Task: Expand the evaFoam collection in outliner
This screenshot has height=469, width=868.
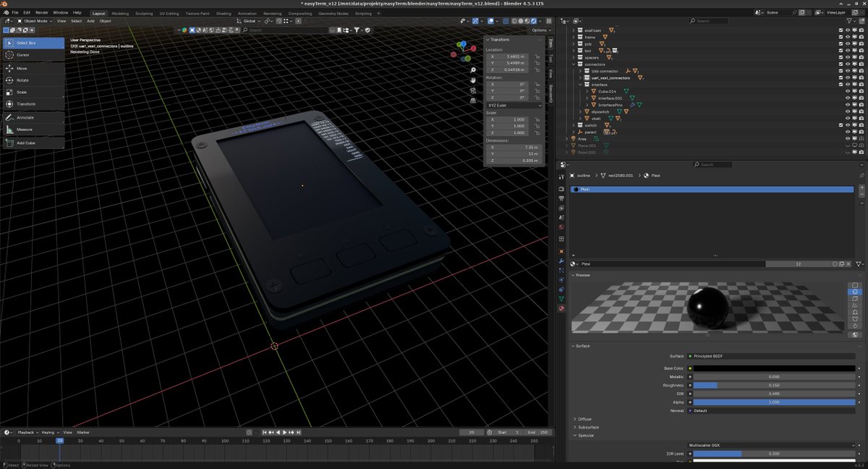Action: pos(574,30)
